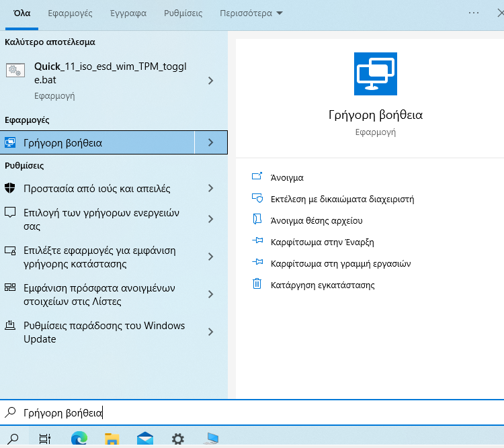Click the pin to Start icon
The image size is (504, 448).
click(x=257, y=240)
